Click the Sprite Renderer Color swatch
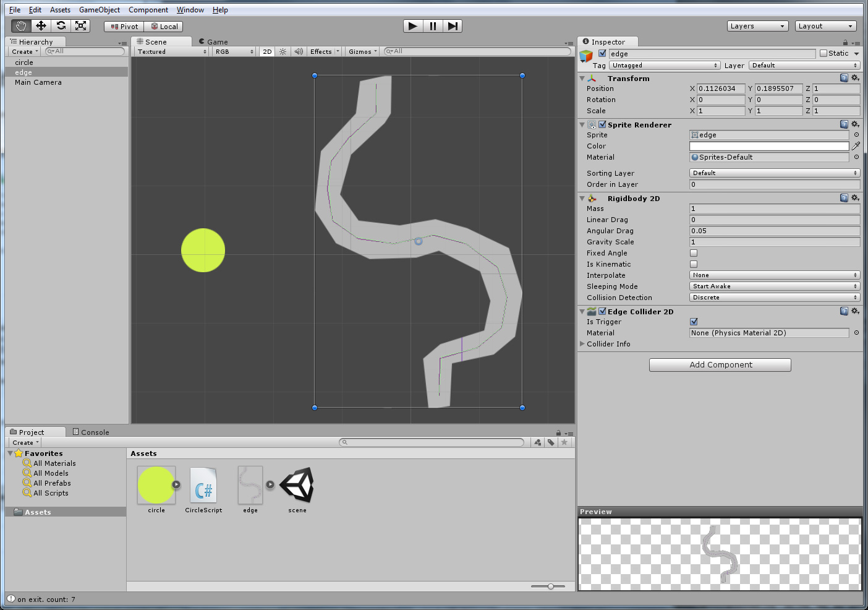 tap(769, 146)
